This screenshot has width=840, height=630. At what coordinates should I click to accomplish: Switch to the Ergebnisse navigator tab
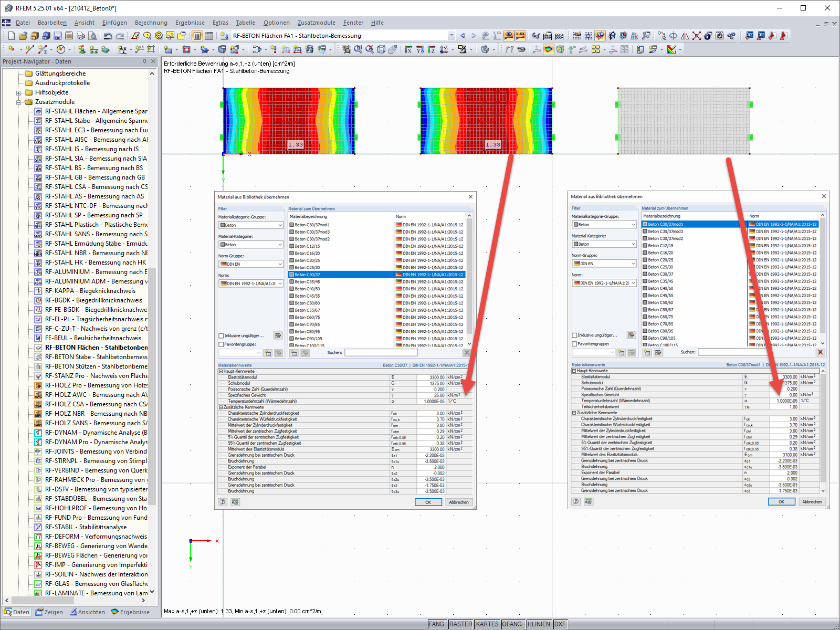click(x=130, y=612)
